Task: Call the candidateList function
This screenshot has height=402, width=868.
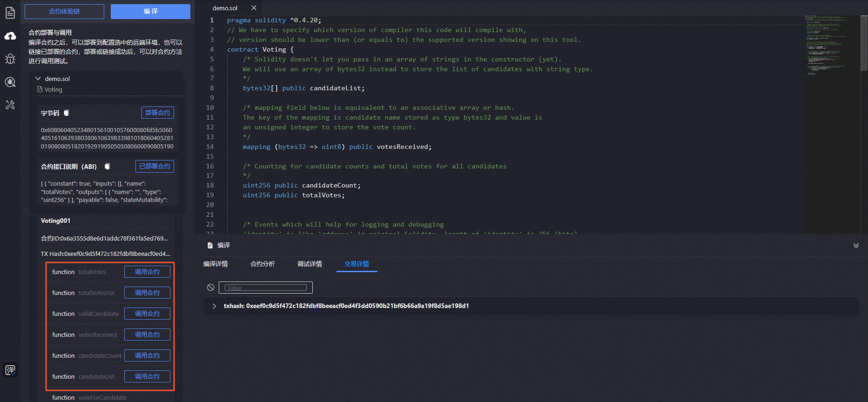Action: point(147,376)
